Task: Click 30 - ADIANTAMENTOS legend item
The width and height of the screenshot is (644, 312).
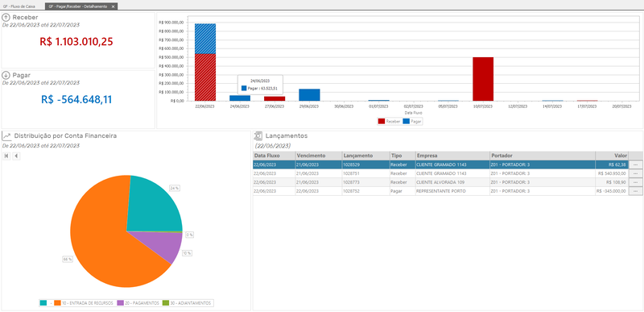Action: click(x=188, y=303)
